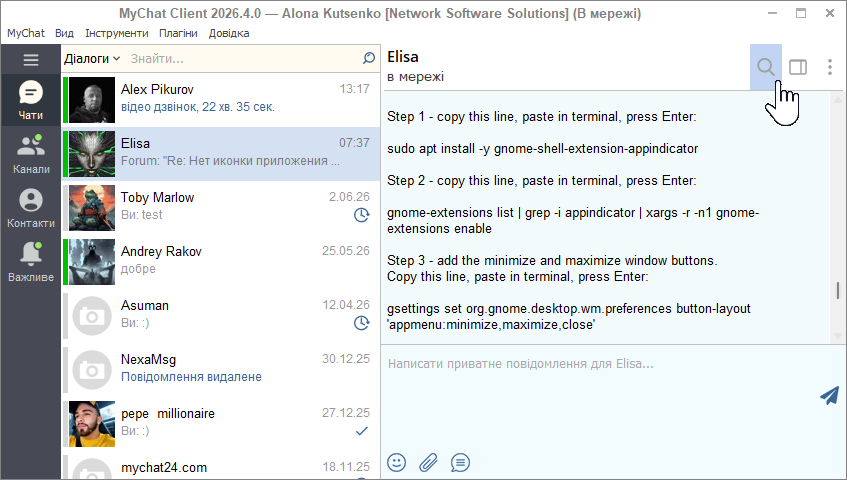
Task: Click pepe millionaire's avatar photo
Action: [92, 424]
